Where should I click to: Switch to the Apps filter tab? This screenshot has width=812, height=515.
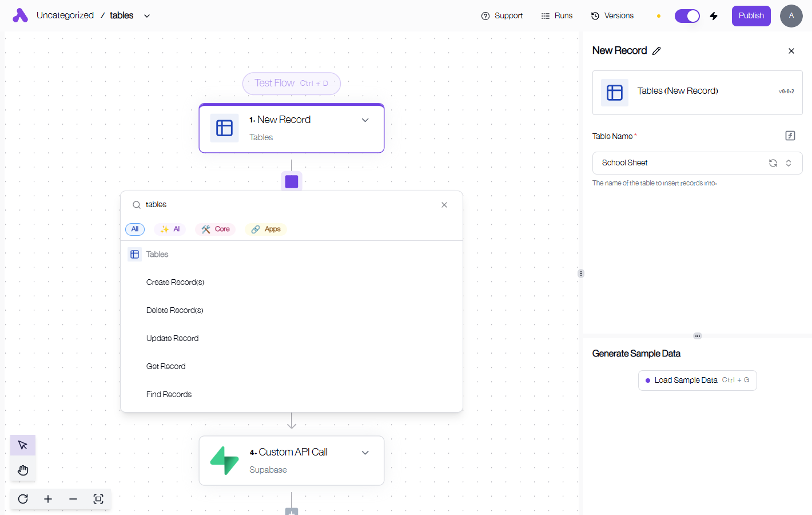point(266,229)
